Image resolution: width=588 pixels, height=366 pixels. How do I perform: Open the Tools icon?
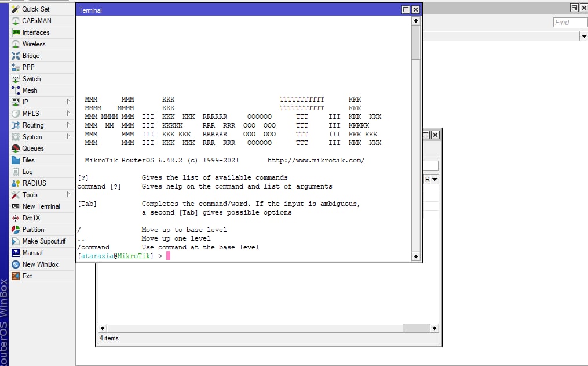pos(16,195)
